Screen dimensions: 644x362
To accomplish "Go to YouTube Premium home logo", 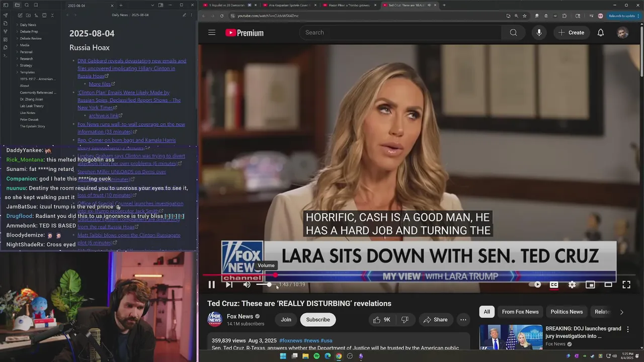I will click(x=245, y=33).
